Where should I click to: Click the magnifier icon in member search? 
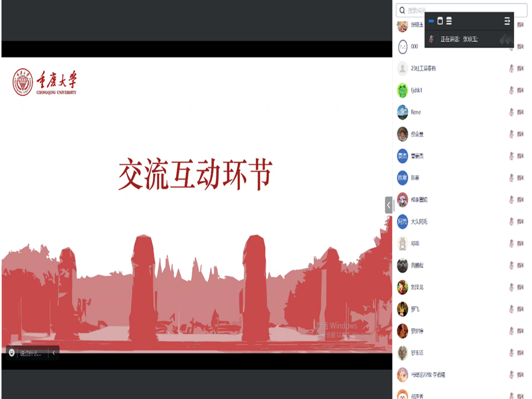(x=402, y=11)
